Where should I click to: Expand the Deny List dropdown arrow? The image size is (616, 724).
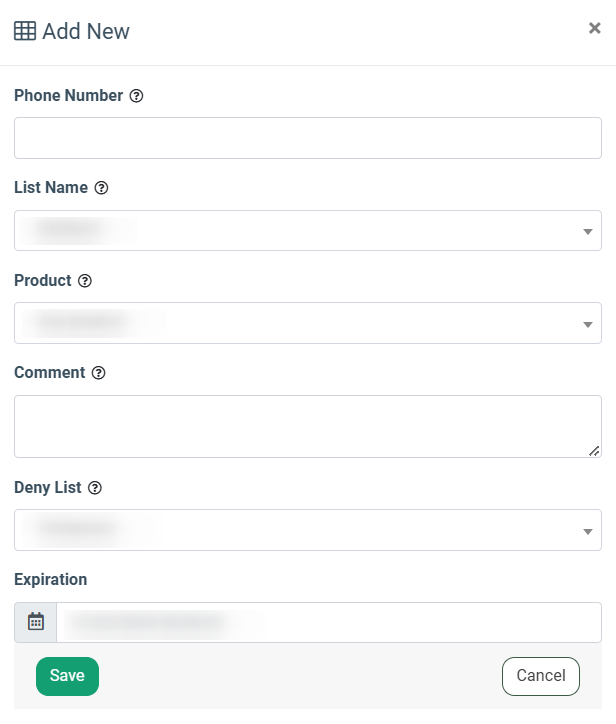[588, 531]
